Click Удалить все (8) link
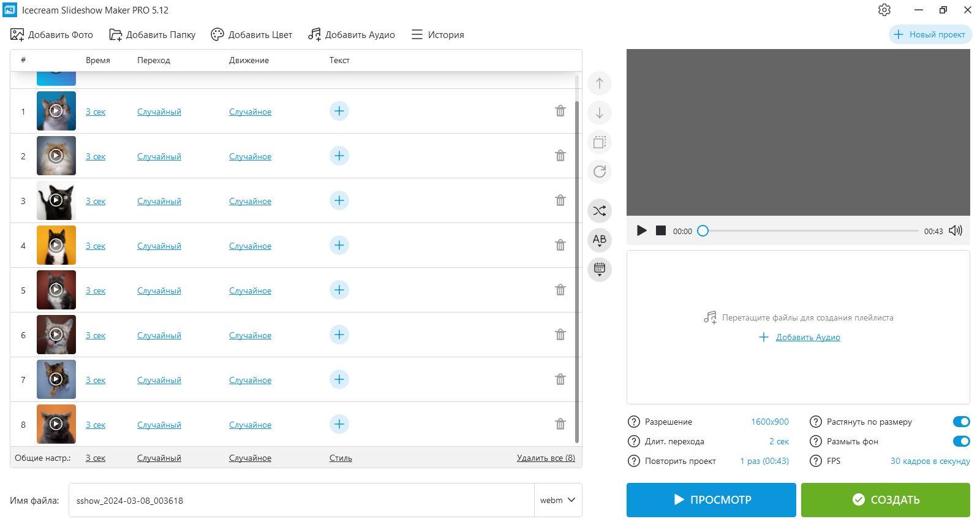The image size is (980, 527). (546, 458)
